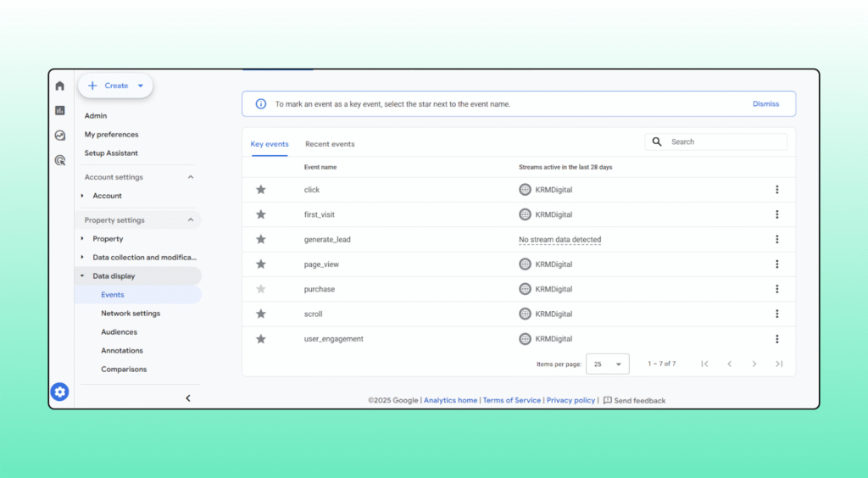The height and width of the screenshot is (478, 868).
Task: Open the Items per page dropdown
Action: 607,364
